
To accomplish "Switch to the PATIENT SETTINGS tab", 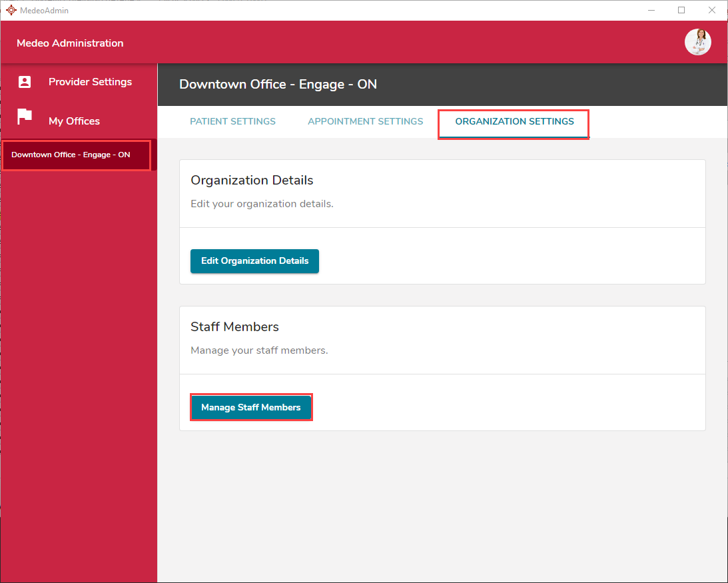I will (x=232, y=121).
